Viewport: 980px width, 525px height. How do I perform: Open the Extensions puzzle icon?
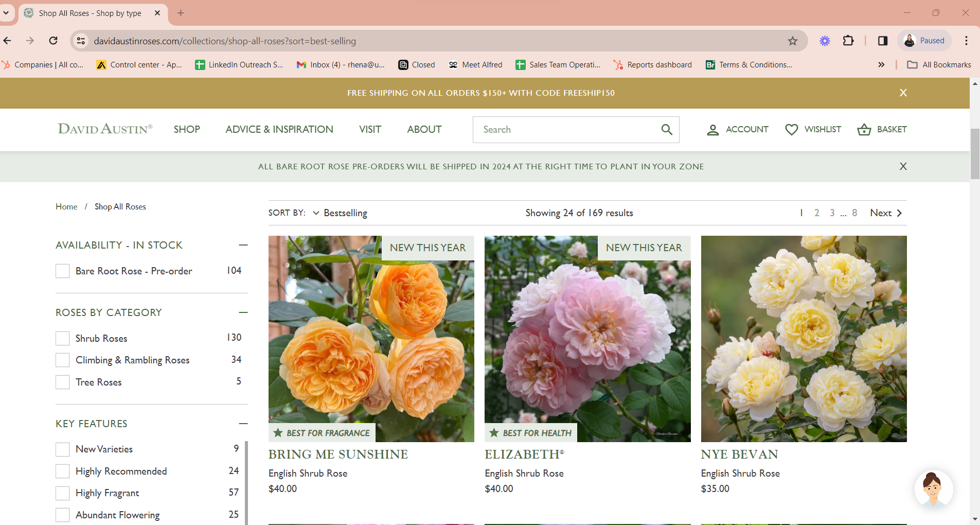pyautogui.click(x=848, y=41)
